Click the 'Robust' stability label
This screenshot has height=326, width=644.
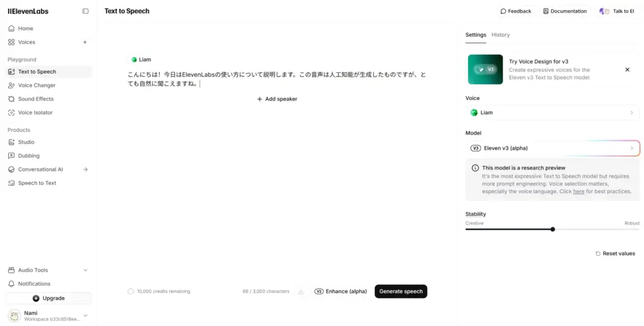click(632, 223)
